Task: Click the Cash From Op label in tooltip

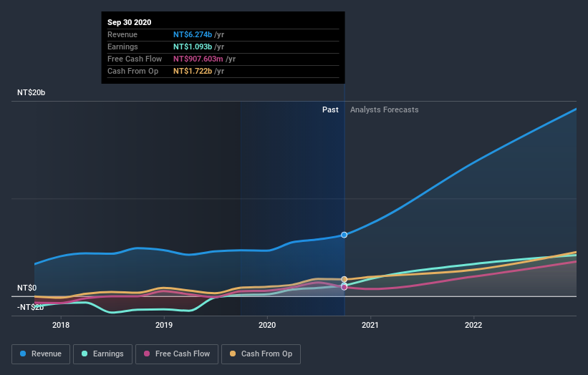Action: click(x=132, y=71)
